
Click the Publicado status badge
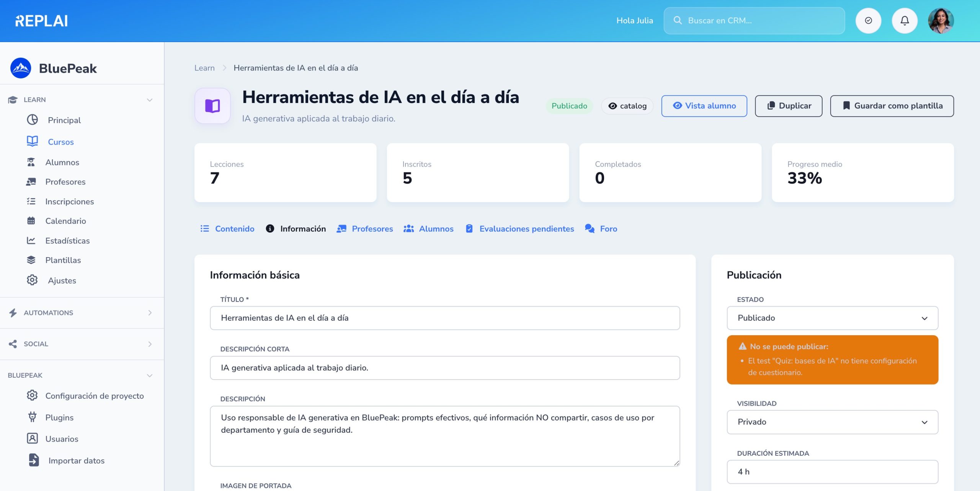coord(569,106)
